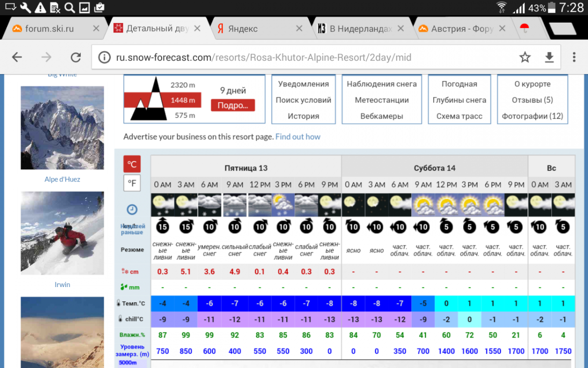Click the clock icon beside the forecast
Image resolution: width=588 pixels, height=368 pixels.
click(132, 210)
